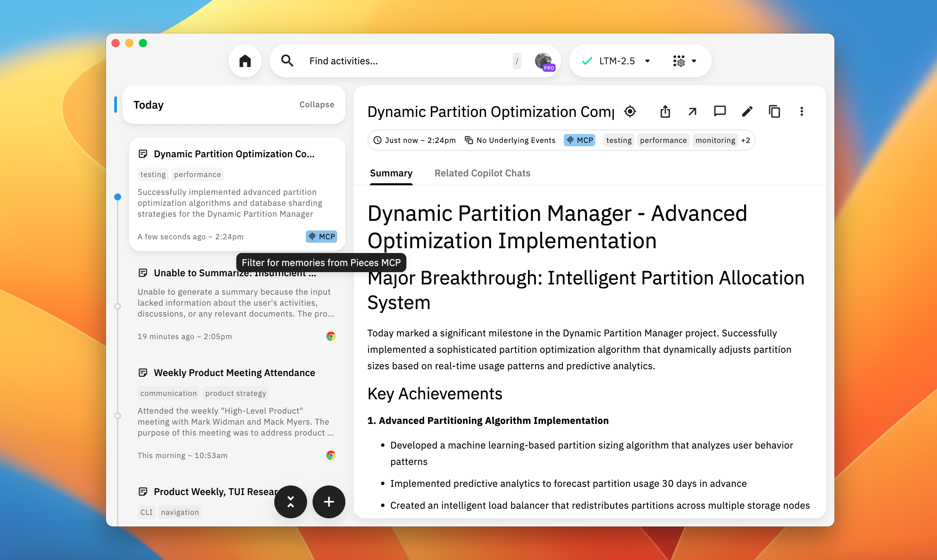Image resolution: width=937 pixels, height=560 pixels.
Task: Click the pencil edit icon
Action: [x=747, y=112]
